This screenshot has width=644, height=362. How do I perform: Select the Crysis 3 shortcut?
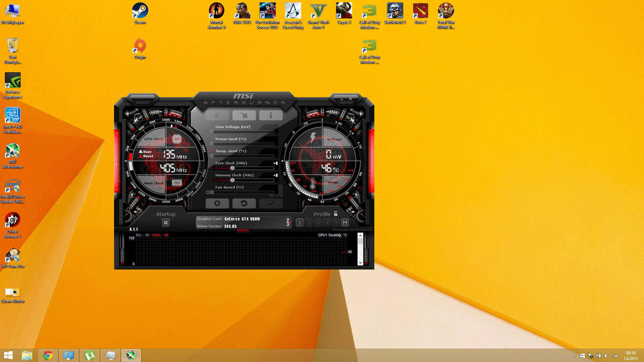(x=344, y=13)
